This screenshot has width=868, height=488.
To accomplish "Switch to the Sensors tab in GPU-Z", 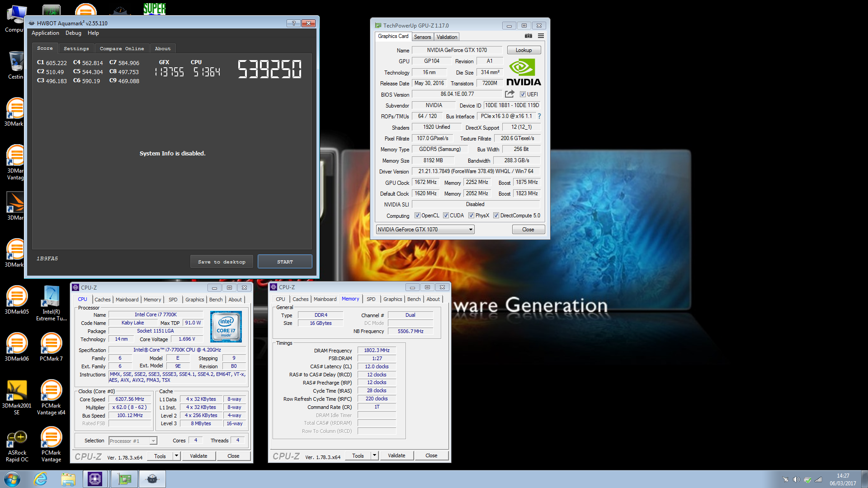I will click(x=423, y=37).
